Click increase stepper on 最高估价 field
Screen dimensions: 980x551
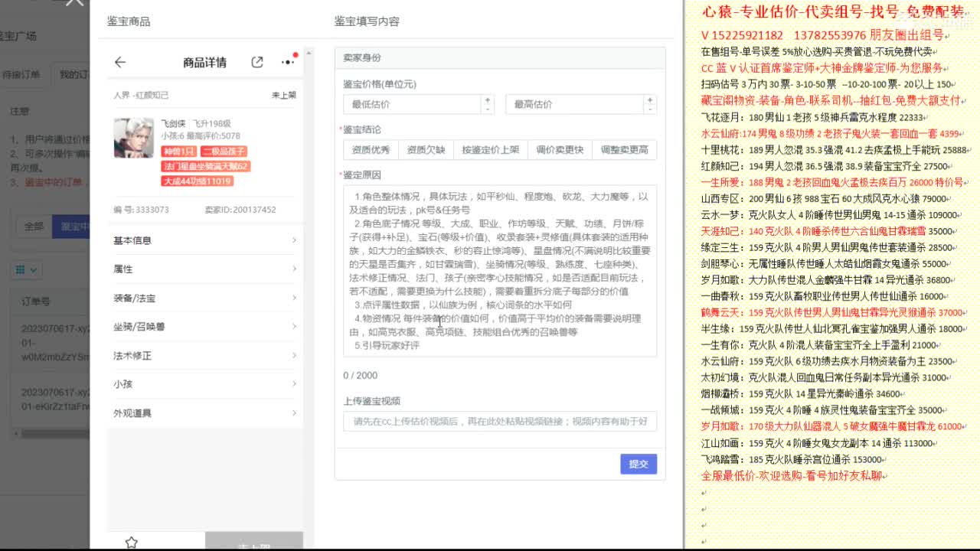(648, 100)
